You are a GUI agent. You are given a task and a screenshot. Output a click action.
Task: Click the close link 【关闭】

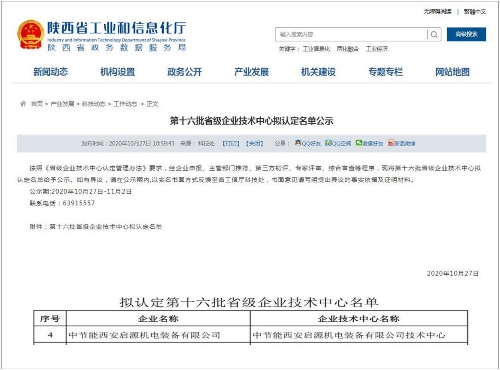pos(255,143)
